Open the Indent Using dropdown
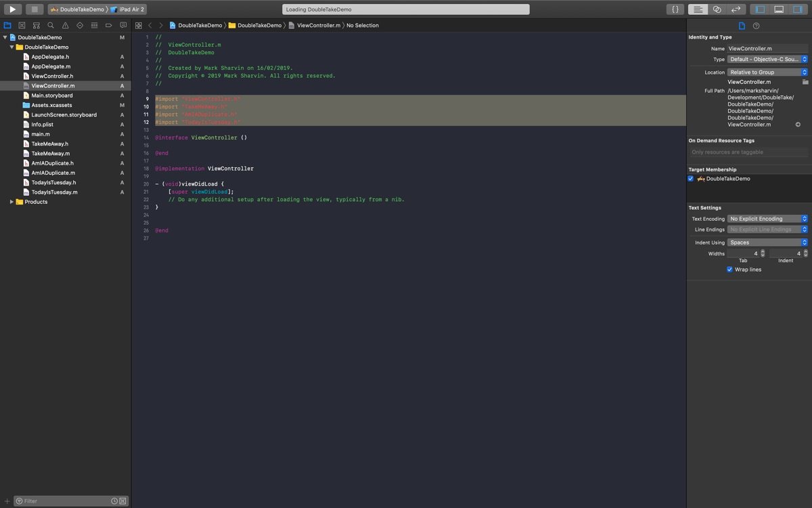This screenshot has height=508, width=812. [767, 242]
